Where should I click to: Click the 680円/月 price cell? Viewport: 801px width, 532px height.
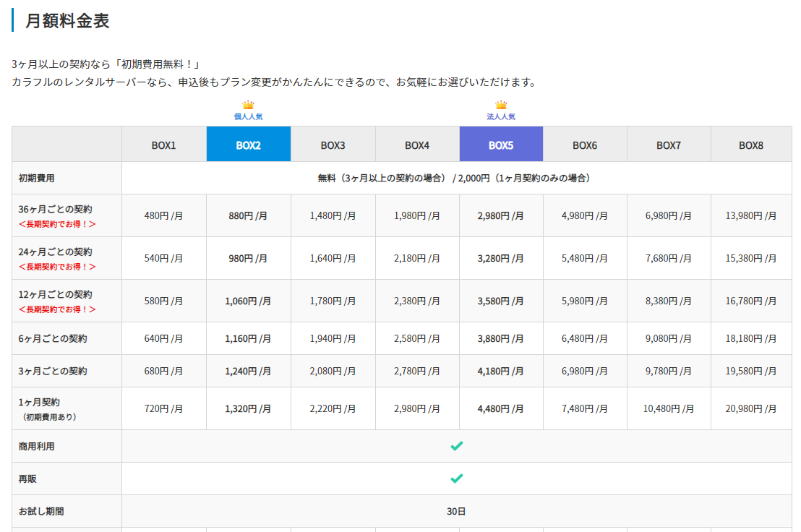point(163,372)
